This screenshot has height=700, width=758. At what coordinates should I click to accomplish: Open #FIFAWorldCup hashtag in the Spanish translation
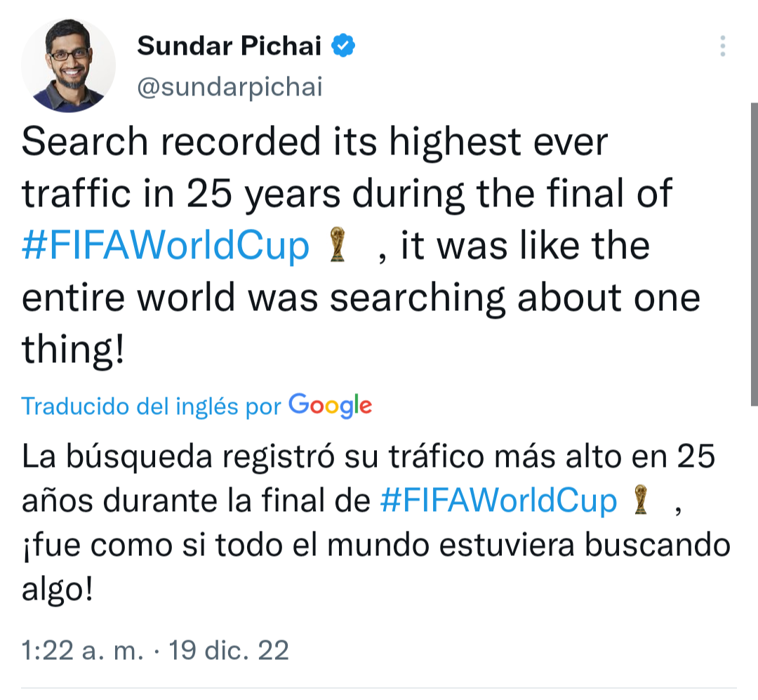point(498,501)
